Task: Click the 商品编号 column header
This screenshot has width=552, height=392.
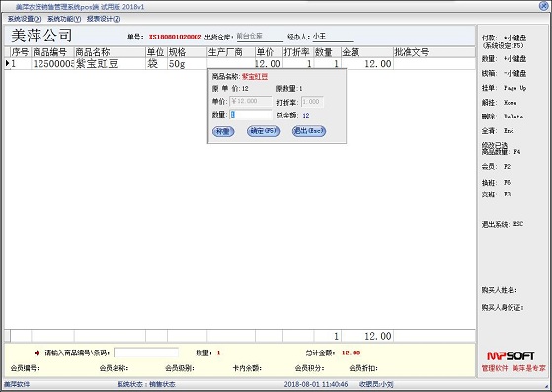Action: pyautogui.click(x=52, y=52)
